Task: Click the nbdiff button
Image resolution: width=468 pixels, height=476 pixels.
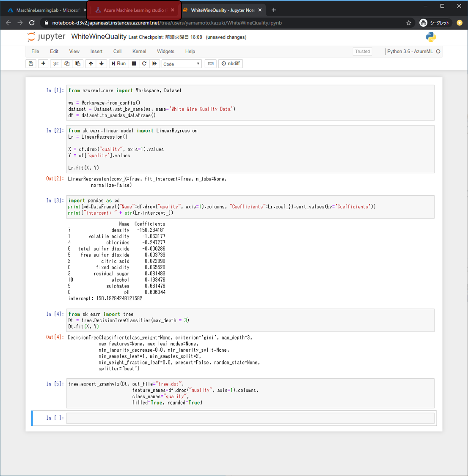Action: click(x=231, y=63)
